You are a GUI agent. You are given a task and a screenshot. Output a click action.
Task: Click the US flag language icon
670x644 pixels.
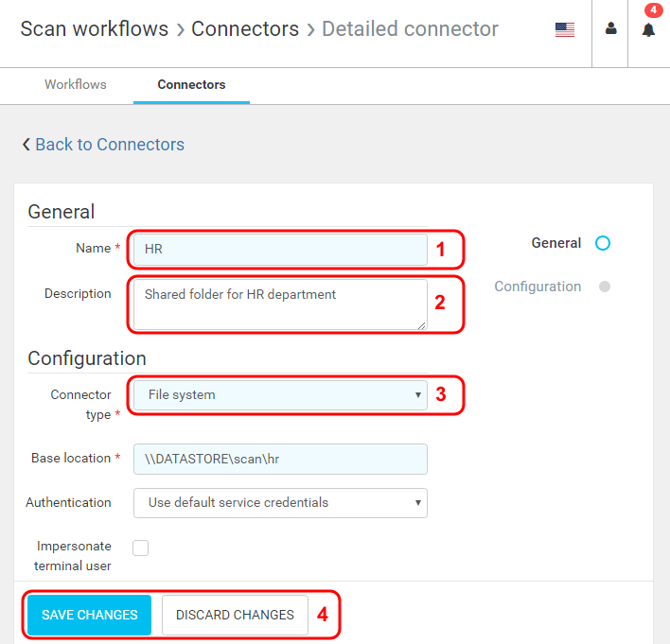coord(565,29)
